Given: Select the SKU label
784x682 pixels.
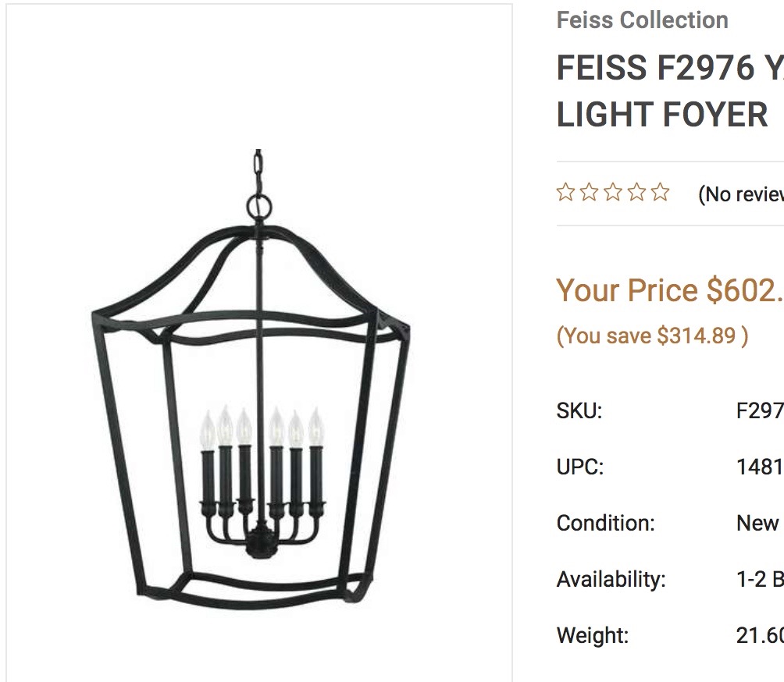Looking at the screenshot, I should [x=579, y=410].
